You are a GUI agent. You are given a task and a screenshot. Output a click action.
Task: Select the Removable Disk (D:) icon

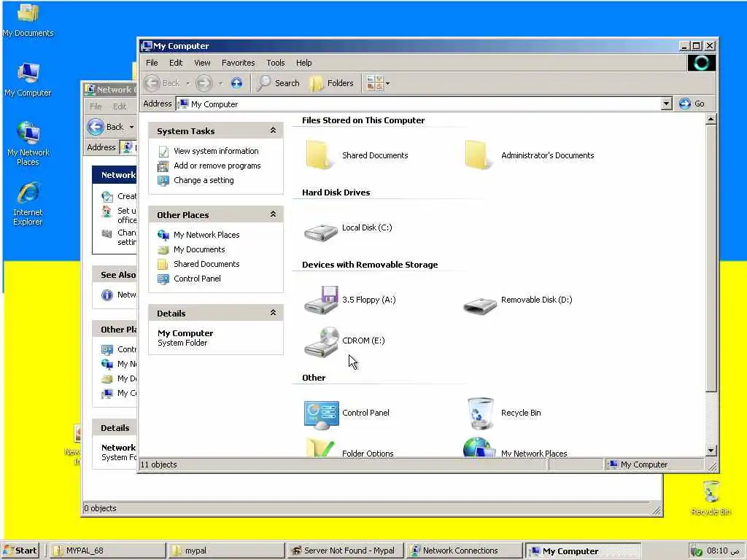(480, 305)
